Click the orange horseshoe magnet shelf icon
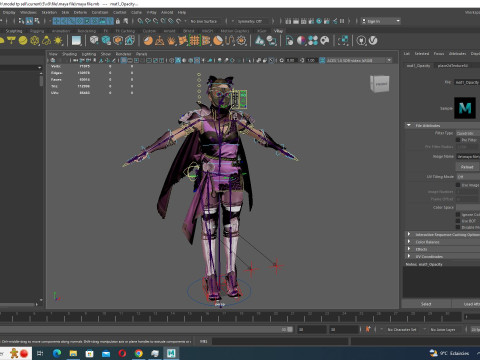The height and width of the screenshot is (360, 480). click(x=230, y=41)
